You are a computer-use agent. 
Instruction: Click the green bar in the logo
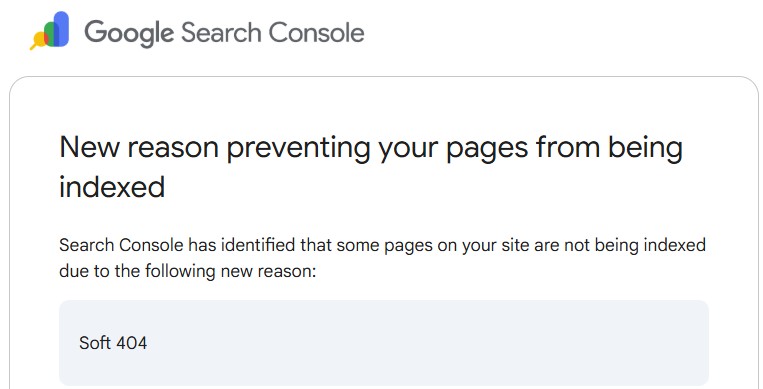tap(50, 35)
